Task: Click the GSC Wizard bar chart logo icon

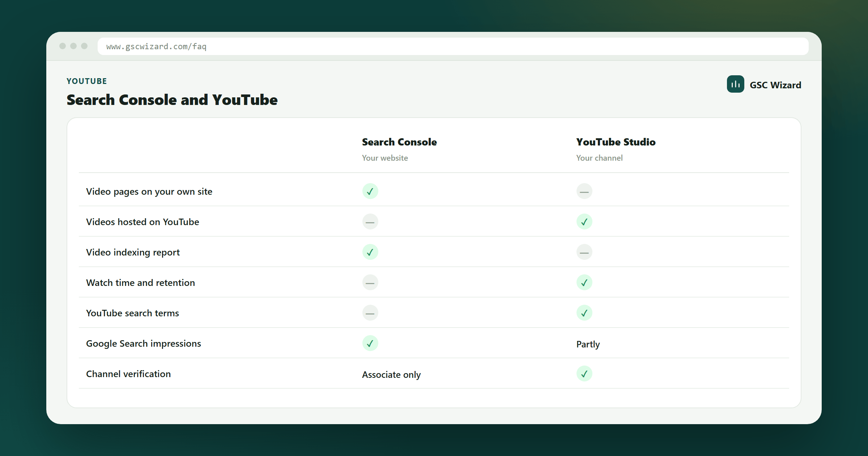Action: click(735, 84)
